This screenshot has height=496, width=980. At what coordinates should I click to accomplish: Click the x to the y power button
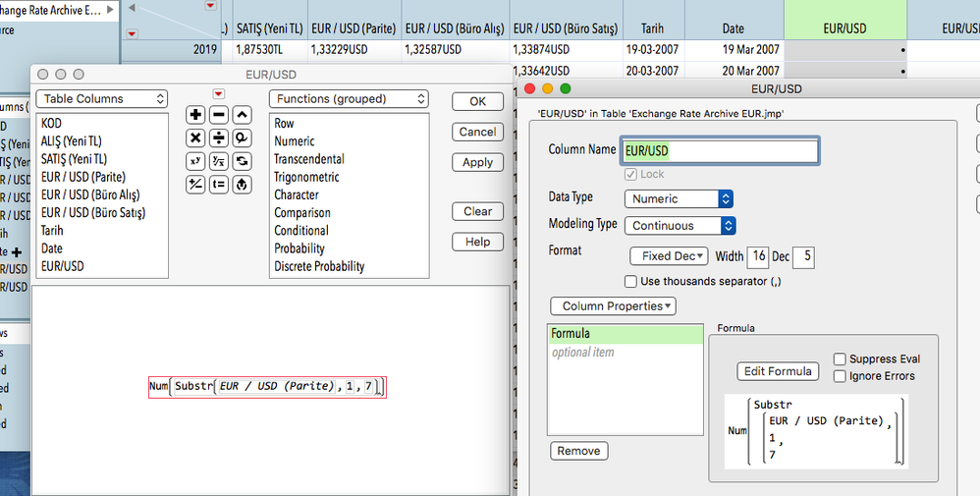(195, 161)
